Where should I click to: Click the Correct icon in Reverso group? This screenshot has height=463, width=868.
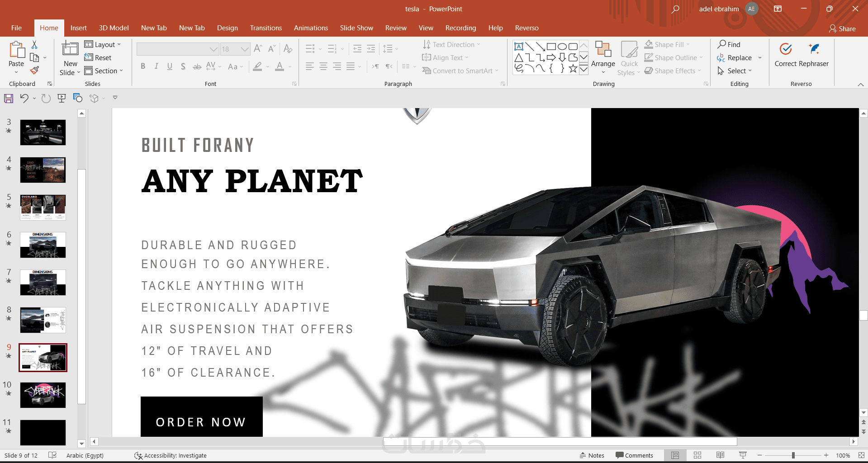pyautogui.click(x=786, y=49)
